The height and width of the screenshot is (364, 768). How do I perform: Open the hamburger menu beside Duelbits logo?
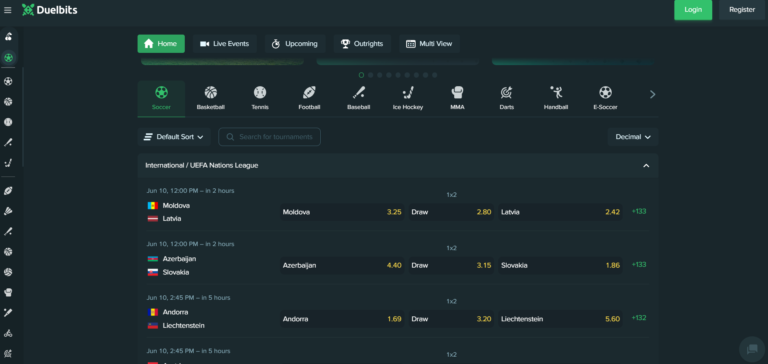tap(7, 10)
